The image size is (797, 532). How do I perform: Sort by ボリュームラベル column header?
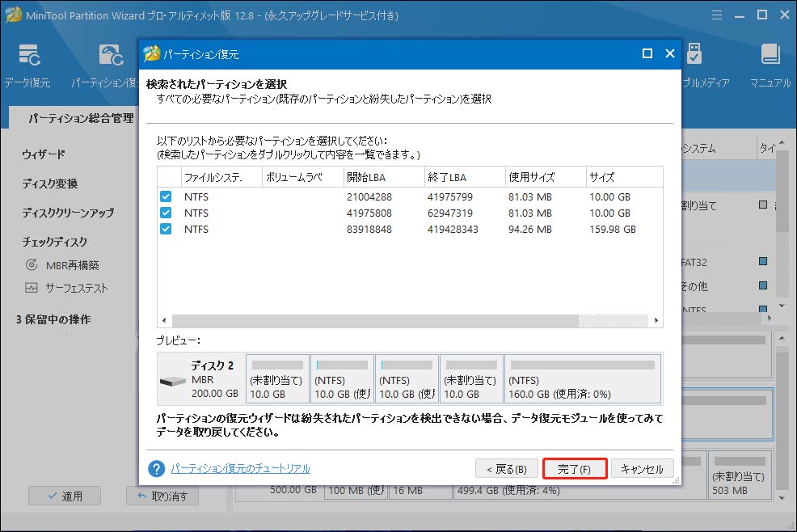tap(303, 177)
